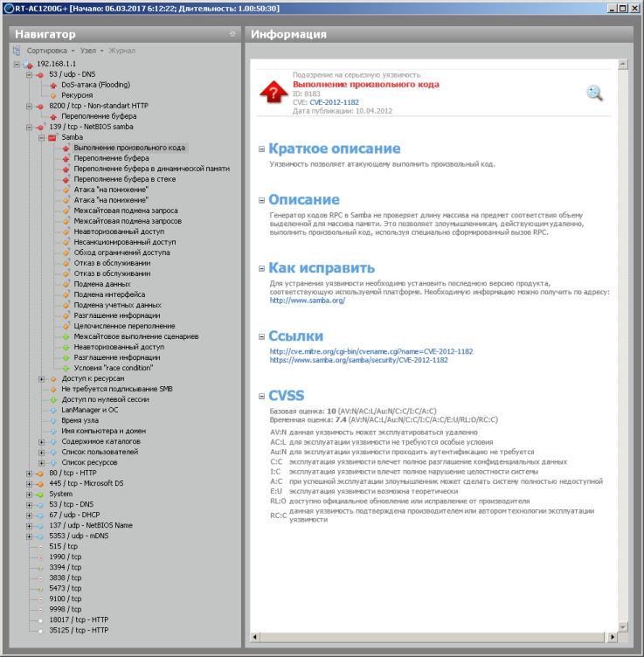This screenshot has height=657, width=644.
Task: Click the vertical scrollbar down arrow
Action: click(623, 627)
